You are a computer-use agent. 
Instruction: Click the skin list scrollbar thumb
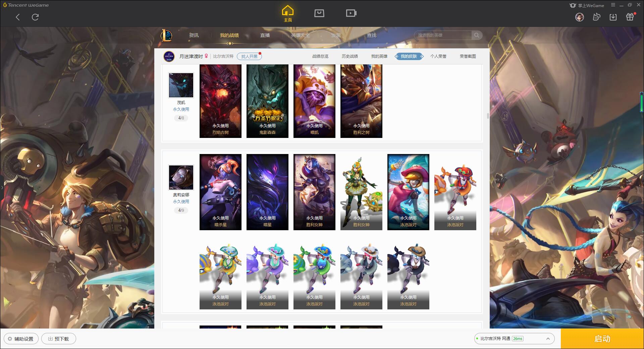(488, 116)
